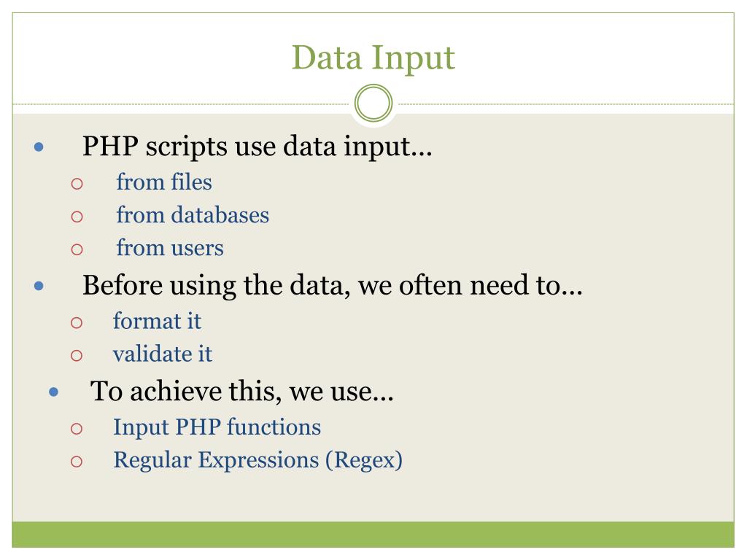
Task: Select the 'Before using the data' line
Action: (x=333, y=286)
